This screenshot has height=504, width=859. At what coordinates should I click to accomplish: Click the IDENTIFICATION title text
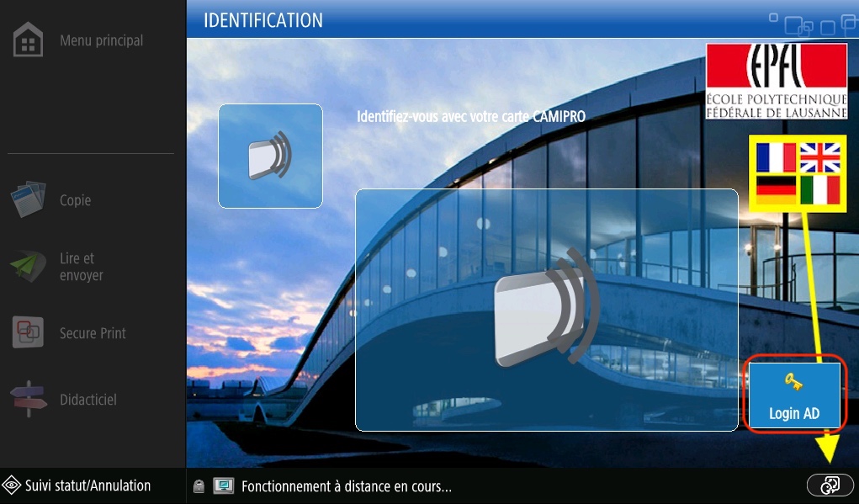tap(263, 20)
